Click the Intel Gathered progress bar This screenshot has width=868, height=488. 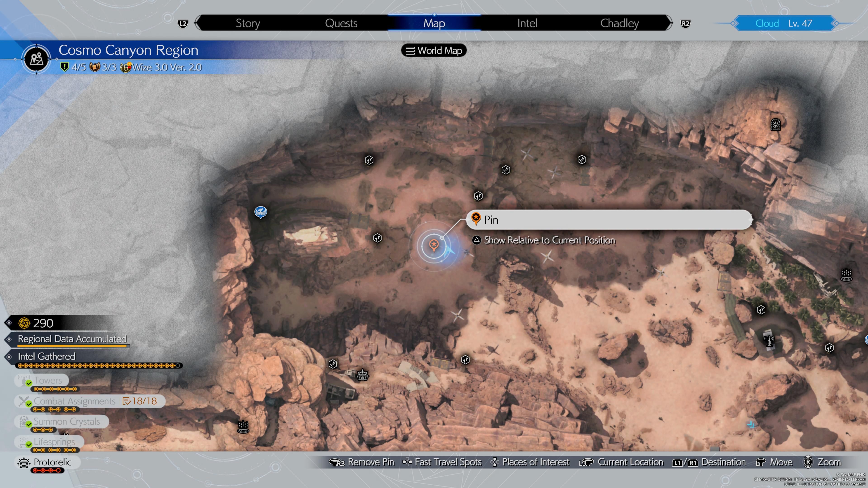pos(99,365)
